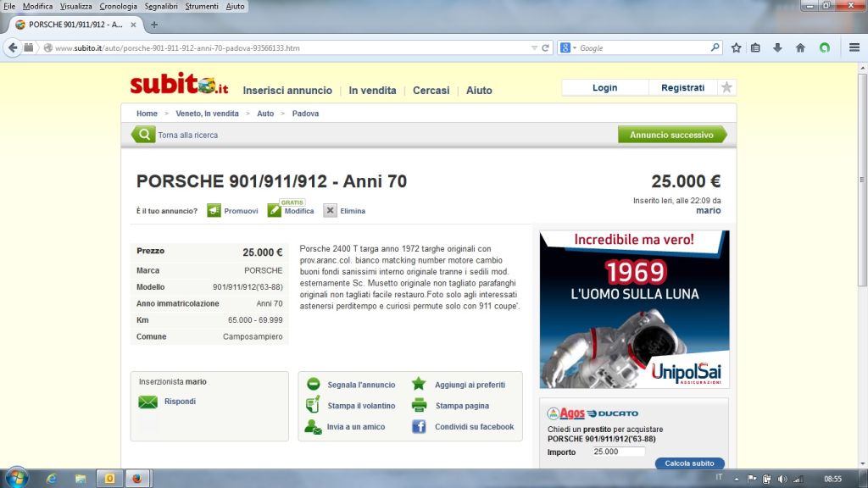
Task: Click the Facebook share icon
Action: point(419,427)
